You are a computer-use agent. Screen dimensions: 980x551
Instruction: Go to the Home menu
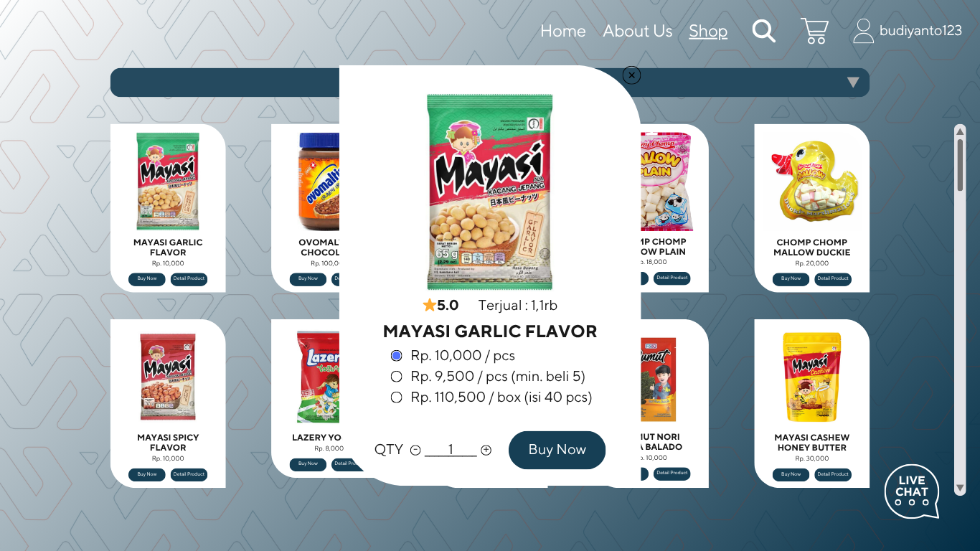tap(563, 31)
